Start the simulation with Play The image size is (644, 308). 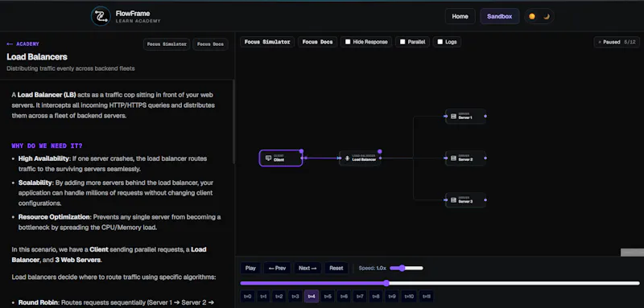tap(250, 269)
